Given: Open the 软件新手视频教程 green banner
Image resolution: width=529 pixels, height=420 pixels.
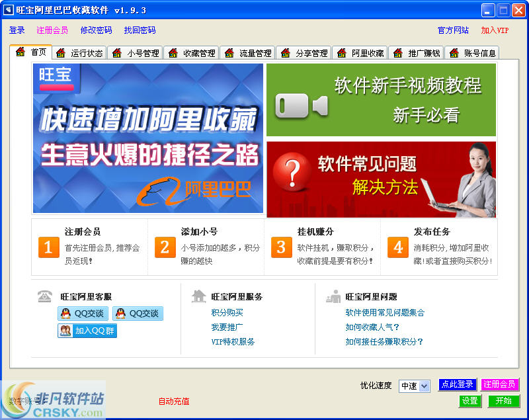Looking at the screenshot, I should pyautogui.click(x=382, y=100).
